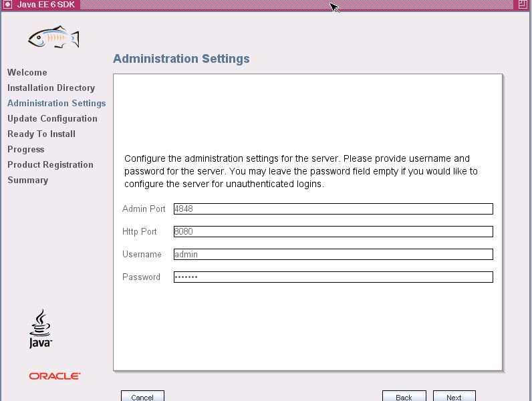Screen dimensions: 532x401
Task: Click the GlassFish fish logo
Action: (x=53, y=37)
